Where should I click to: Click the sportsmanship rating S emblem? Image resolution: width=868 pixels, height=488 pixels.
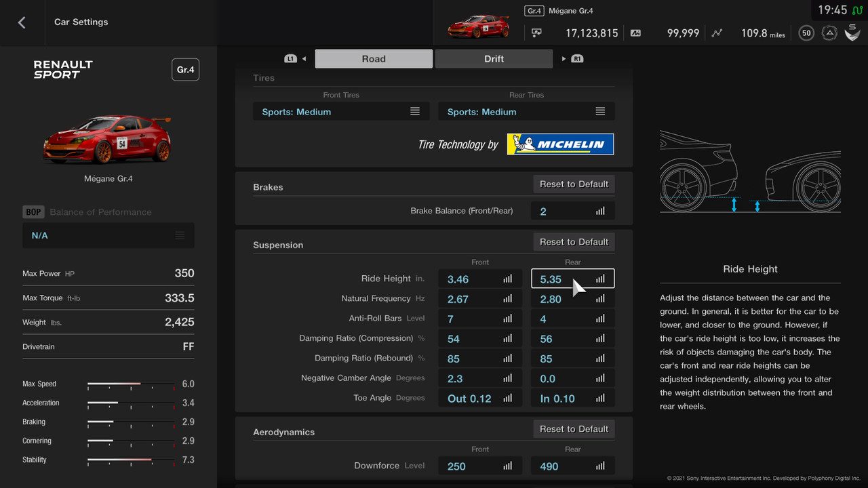point(852,33)
